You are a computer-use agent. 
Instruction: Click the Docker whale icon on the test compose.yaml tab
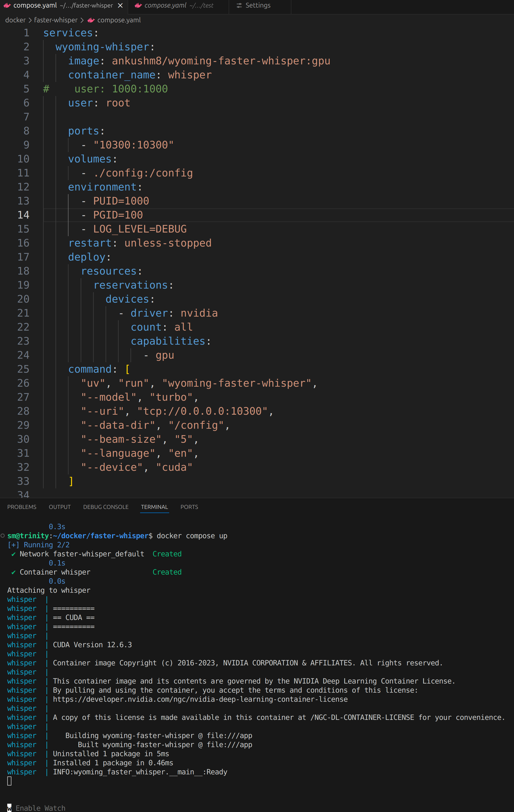(138, 5)
